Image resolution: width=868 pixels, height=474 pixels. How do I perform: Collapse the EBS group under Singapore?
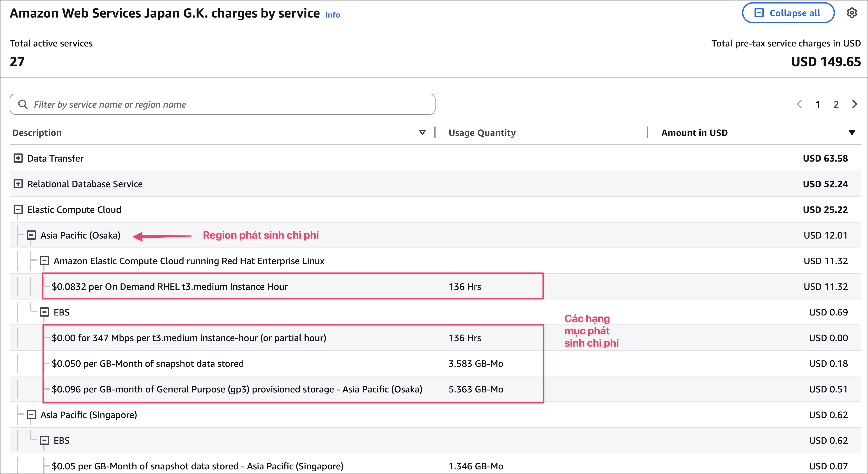click(44, 440)
